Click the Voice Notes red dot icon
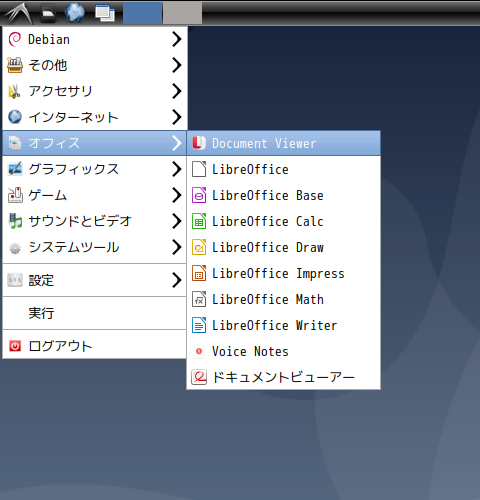Viewport: 480px width, 500px height. [x=199, y=351]
